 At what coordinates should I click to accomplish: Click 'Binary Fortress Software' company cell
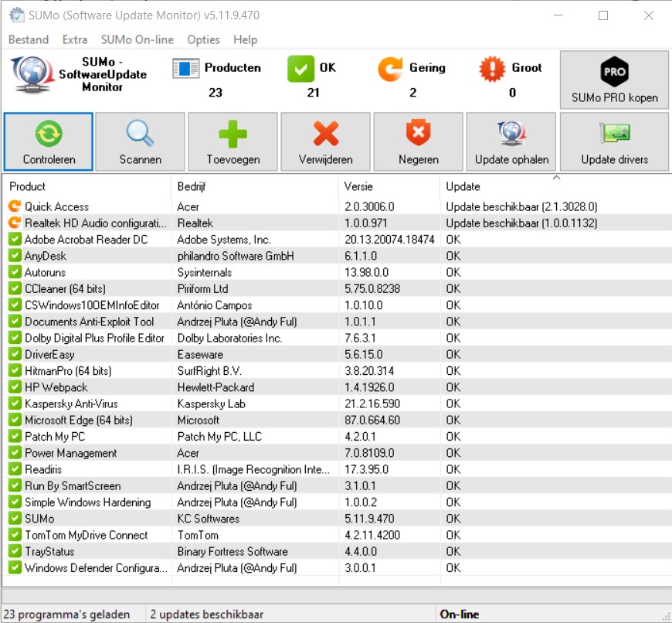click(232, 551)
